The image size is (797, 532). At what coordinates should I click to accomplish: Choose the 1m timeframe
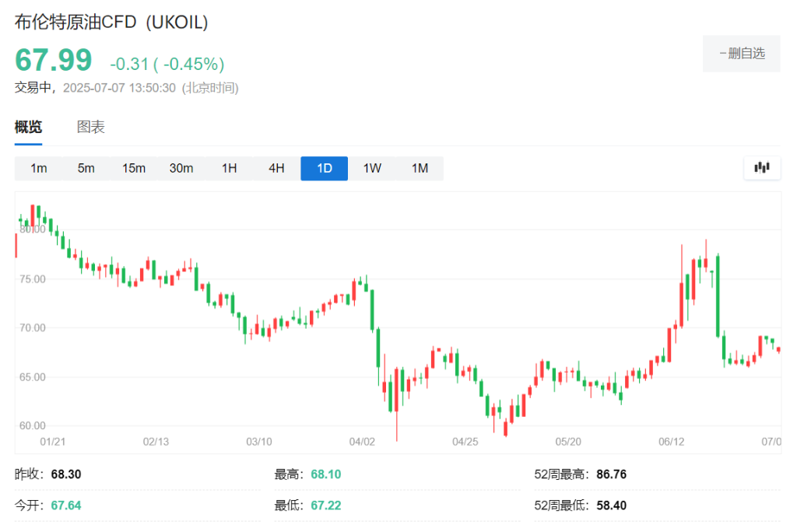pyautogui.click(x=39, y=168)
